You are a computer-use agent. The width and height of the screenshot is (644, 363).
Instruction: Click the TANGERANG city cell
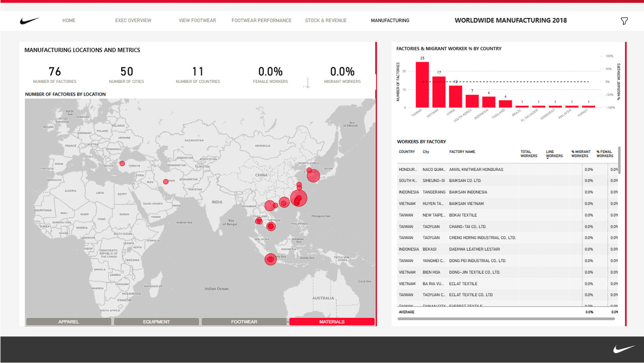click(x=434, y=192)
